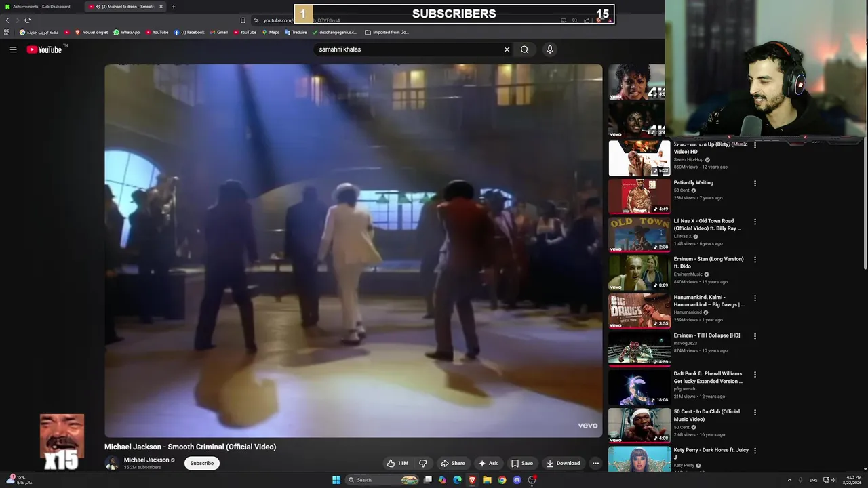The height and width of the screenshot is (488, 868).
Task: Open Traduire bookmark
Action: click(x=296, y=32)
